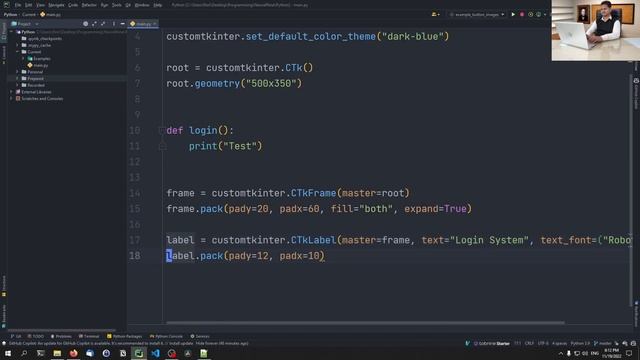Collapse the Python root folder
Image resolution: width=640 pixels, height=360 pixels.
(12, 32)
